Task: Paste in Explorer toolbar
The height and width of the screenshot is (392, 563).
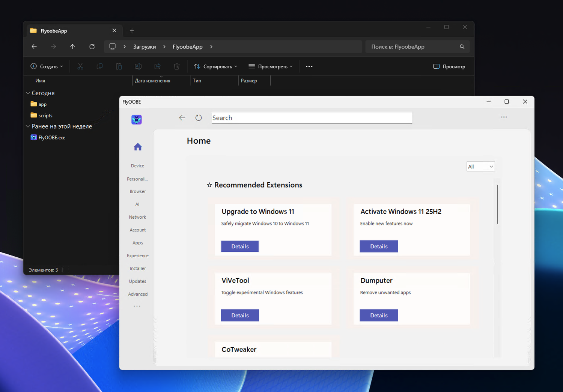Action: pyautogui.click(x=119, y=66)
